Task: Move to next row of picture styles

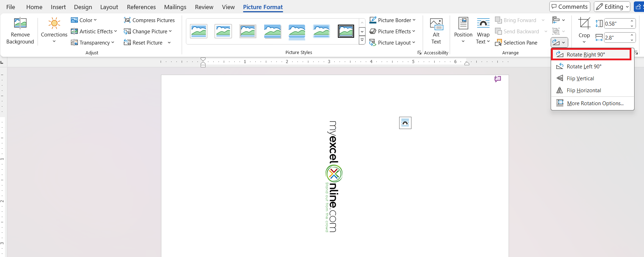Action: [x=362, y=32]
